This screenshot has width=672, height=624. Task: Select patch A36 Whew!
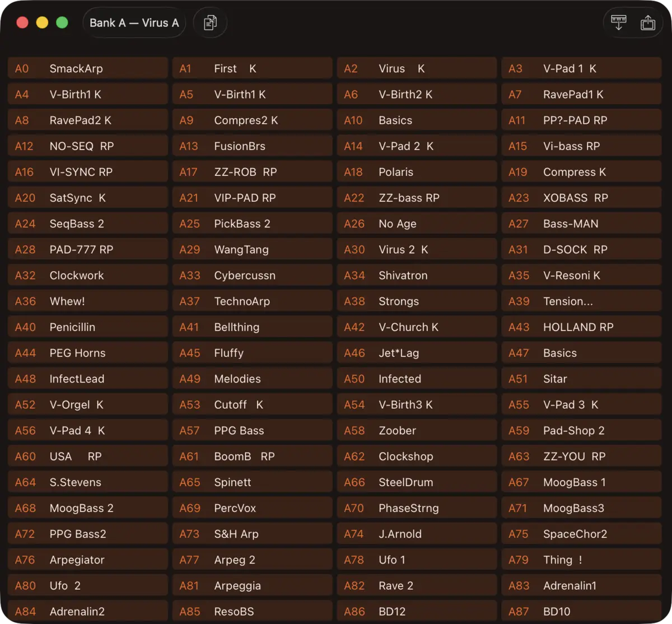pos(88,301)
